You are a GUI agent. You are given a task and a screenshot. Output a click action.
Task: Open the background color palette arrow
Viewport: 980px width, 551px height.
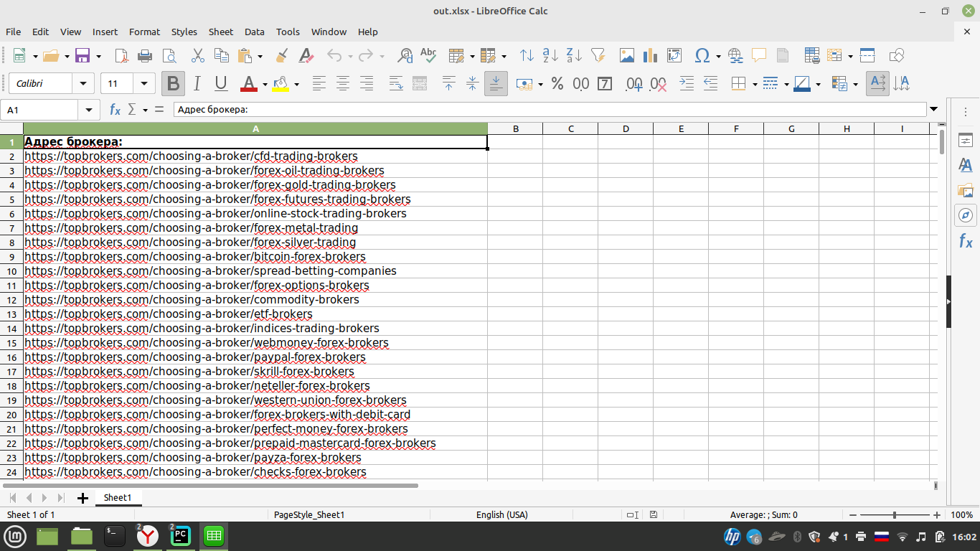point(296,84)
